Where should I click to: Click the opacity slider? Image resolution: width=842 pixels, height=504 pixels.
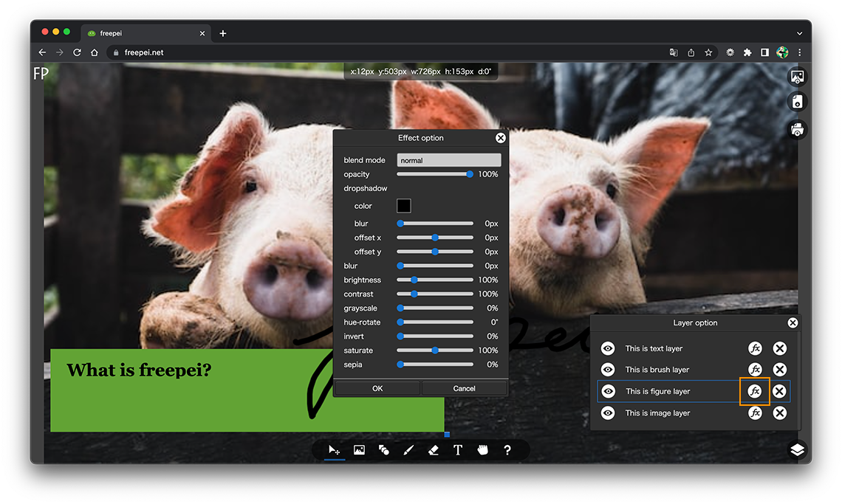[x=435, y=174]
